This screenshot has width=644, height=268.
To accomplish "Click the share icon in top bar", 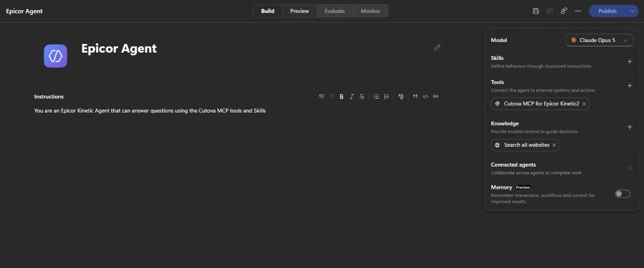I will click(550, 11).
